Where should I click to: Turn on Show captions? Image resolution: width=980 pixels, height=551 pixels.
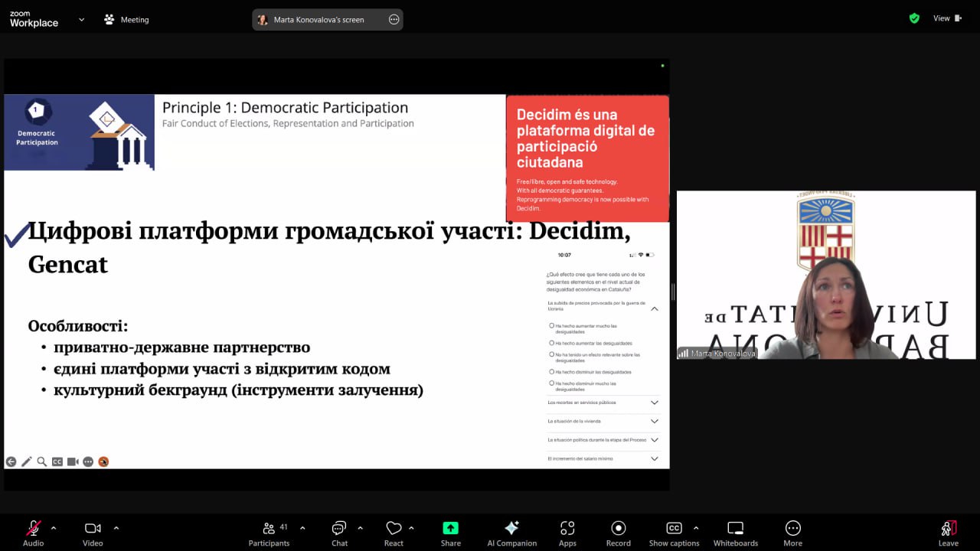(x=674, y=533)
